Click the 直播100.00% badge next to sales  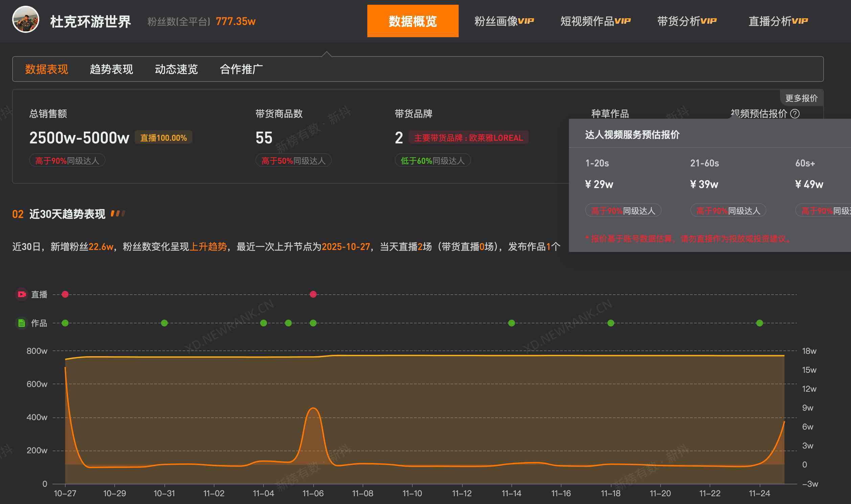[x=163, y=138]
